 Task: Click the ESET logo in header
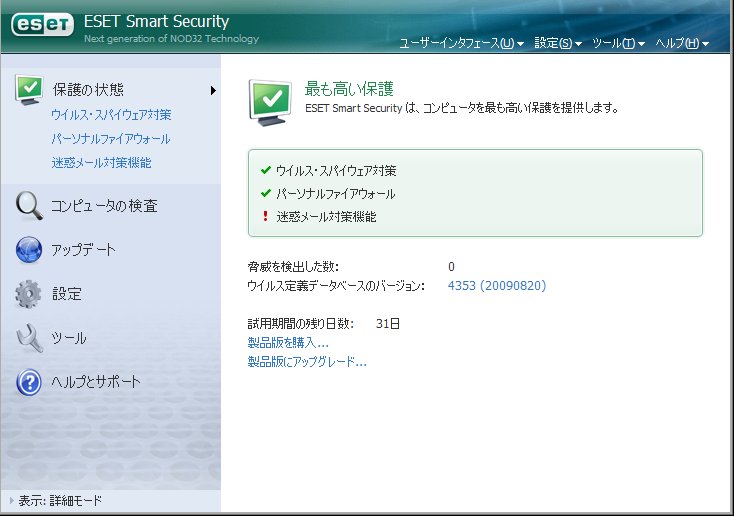pyautogui.click(x=42, y=24)
